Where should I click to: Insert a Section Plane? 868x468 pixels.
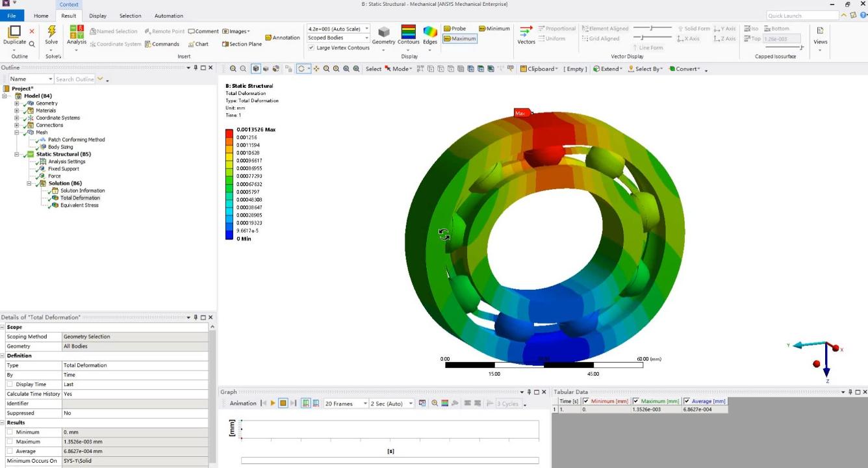(x=242, y=44)
